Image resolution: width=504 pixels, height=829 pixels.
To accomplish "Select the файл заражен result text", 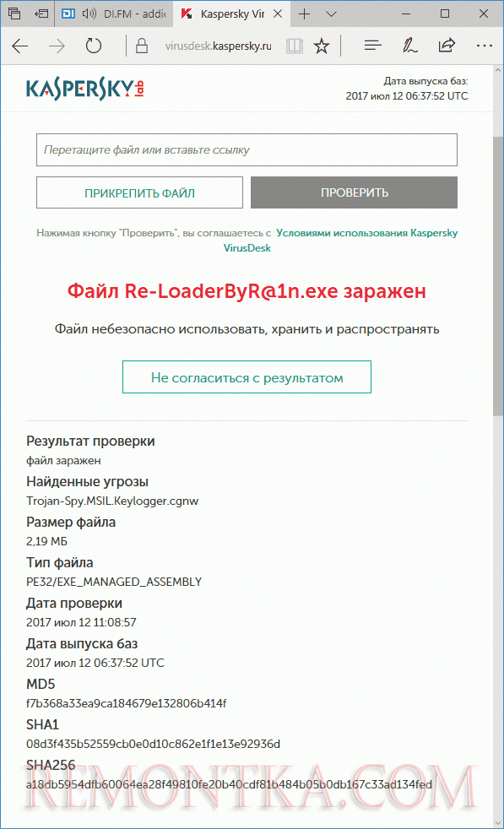I will (x=63, y=460).
